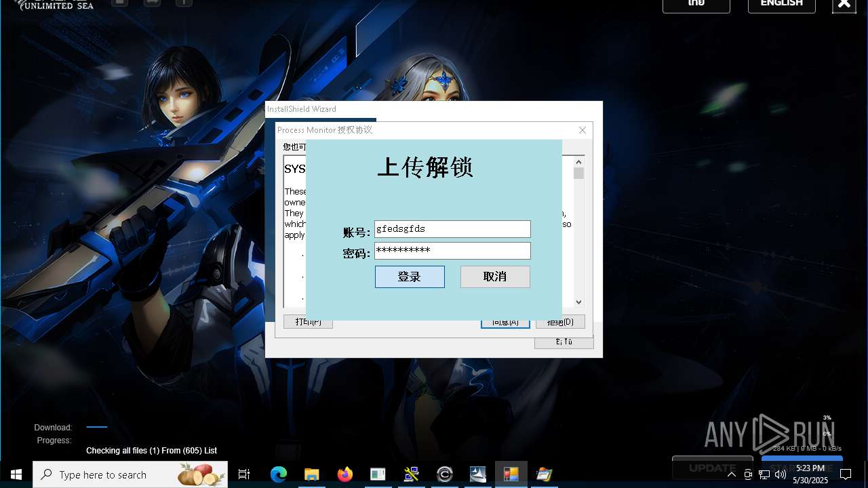The image size is (868, 488).
Task: Open Task View from taskbar
Action: point(244,474)
